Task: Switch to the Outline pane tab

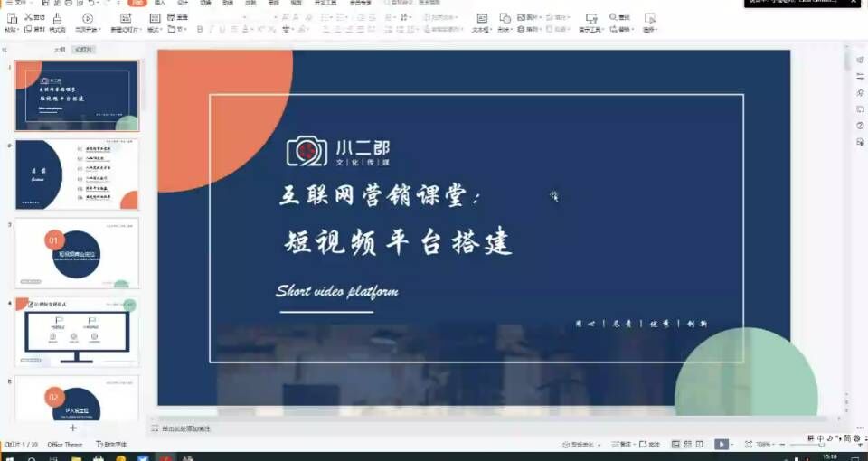Action: tap(60, 50)
